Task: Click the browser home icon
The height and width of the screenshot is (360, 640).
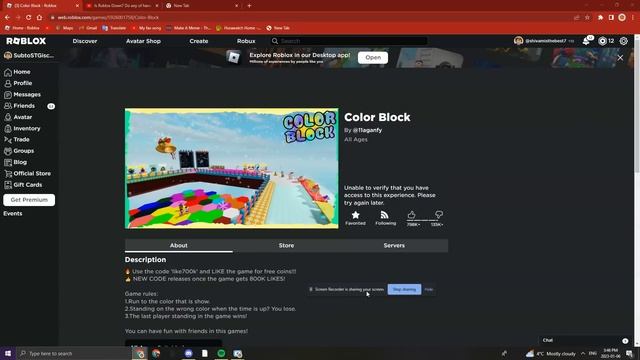Action: coord(39,18)
